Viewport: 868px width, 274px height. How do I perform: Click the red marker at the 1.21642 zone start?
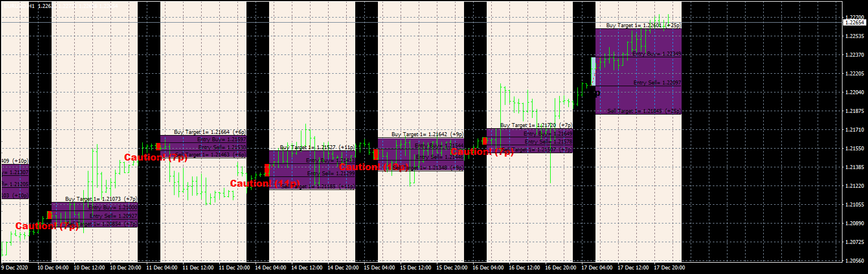tap(376, 154)
